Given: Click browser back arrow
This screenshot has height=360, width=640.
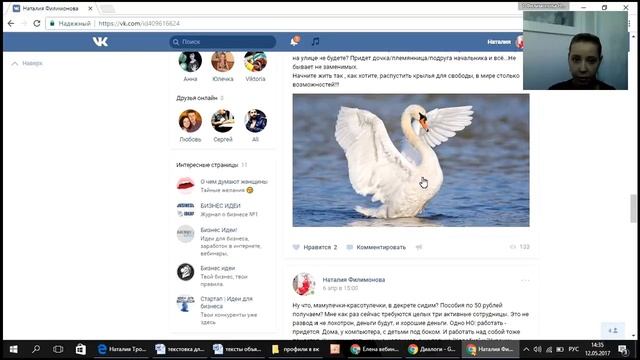Looking at the screenshot, I should [11, 23].
